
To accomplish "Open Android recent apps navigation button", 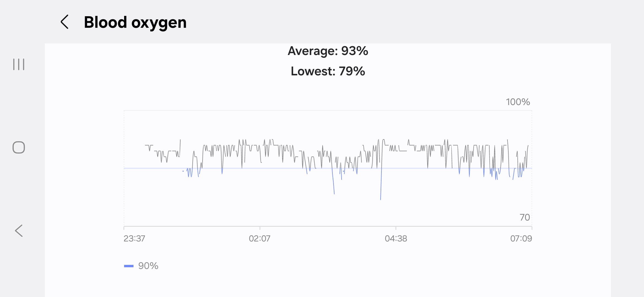I will [19, 64].
